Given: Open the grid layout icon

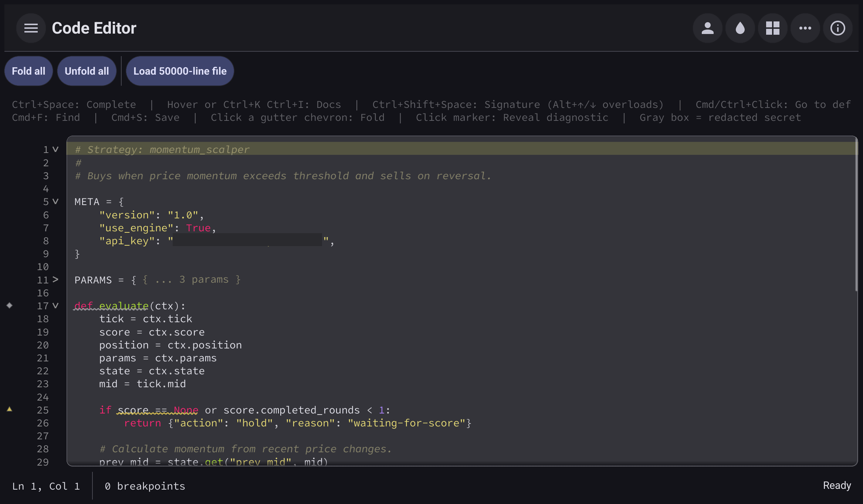Looking at the screenshot, I should click(773, 28).
